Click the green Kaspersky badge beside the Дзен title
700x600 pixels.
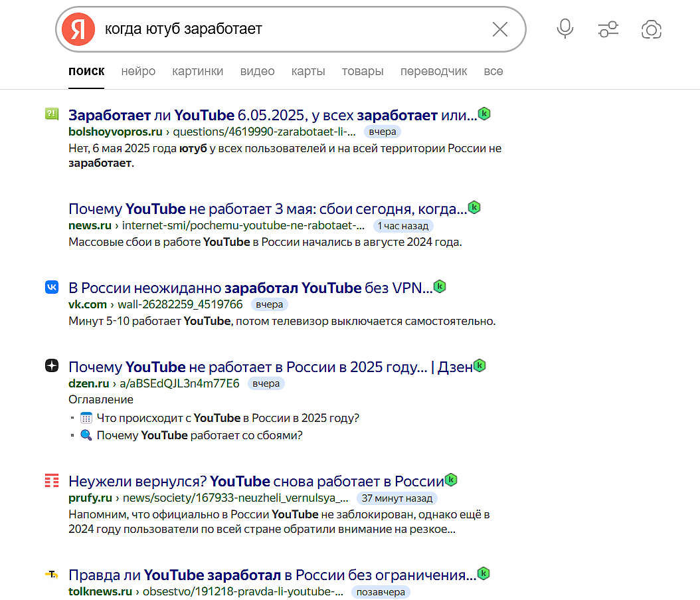tap(480, 365)
